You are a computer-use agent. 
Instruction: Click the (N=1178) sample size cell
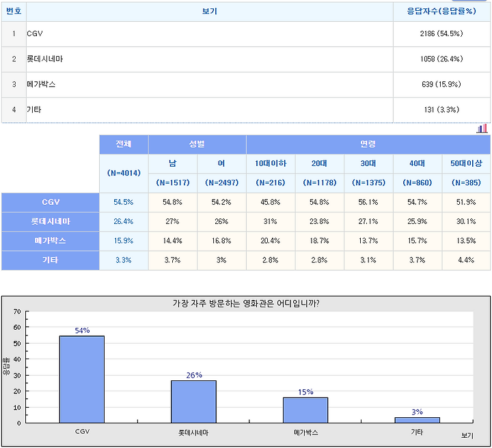319,183
